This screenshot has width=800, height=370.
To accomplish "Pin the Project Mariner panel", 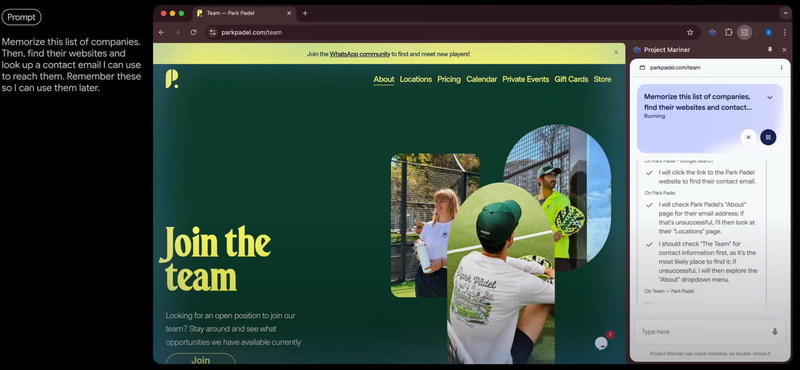I will [x=770, y=50].
